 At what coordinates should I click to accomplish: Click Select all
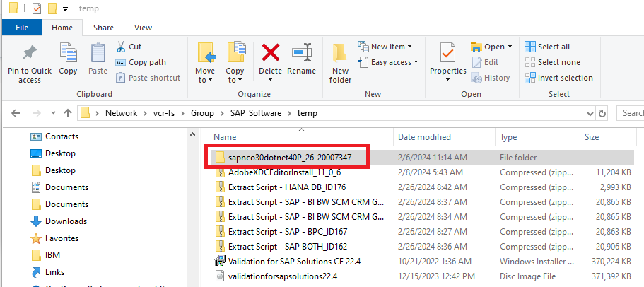pos(547,47)
